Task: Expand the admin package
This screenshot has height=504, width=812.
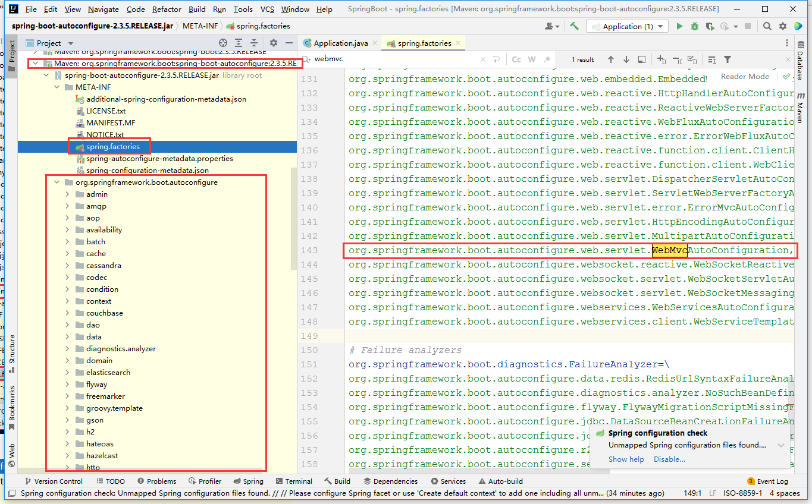Action: tap(68, 194)
